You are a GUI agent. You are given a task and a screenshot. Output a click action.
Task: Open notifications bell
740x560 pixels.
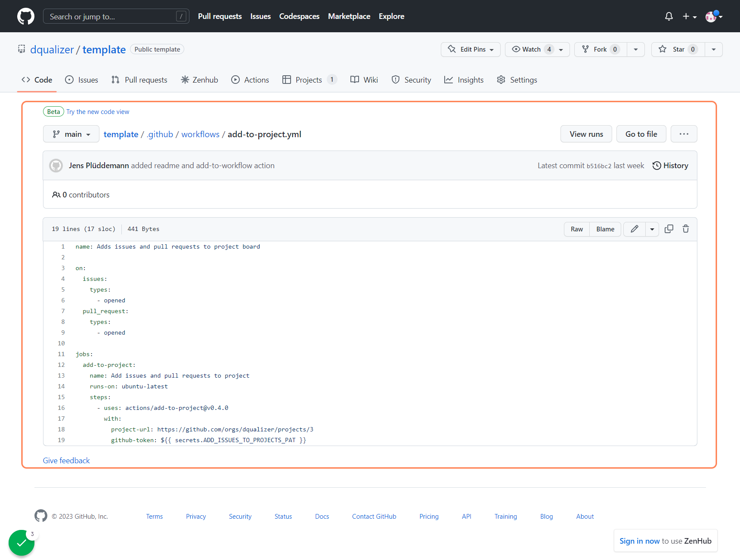pyautogui.click(x=669, y=16)
